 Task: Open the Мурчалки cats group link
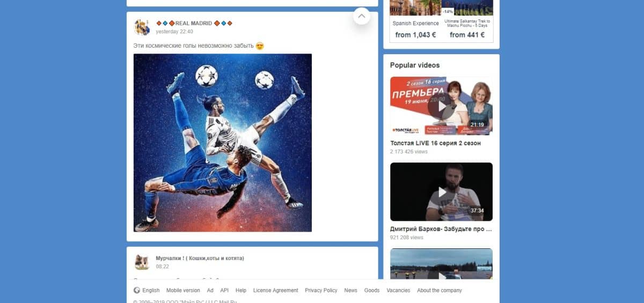200,258
